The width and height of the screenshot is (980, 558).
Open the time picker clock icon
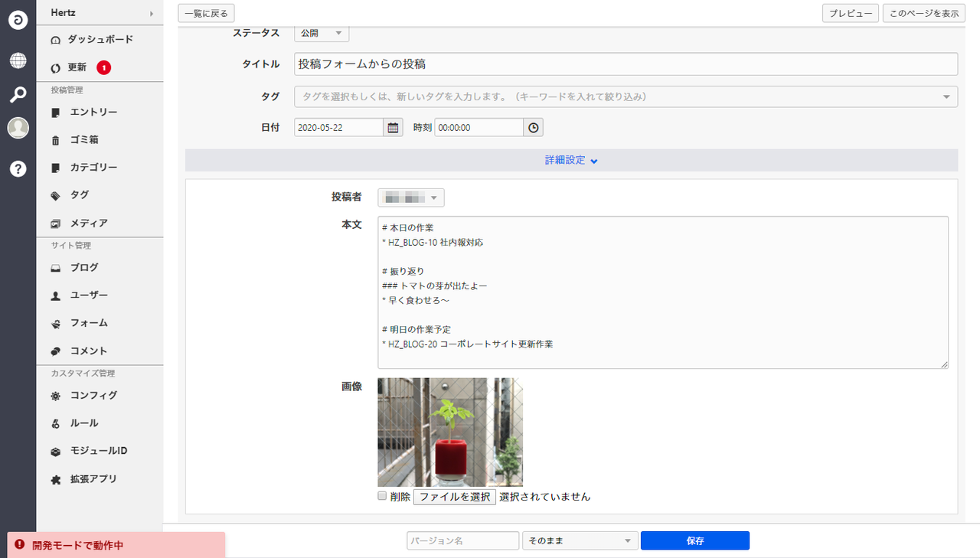tap(533, 128)
